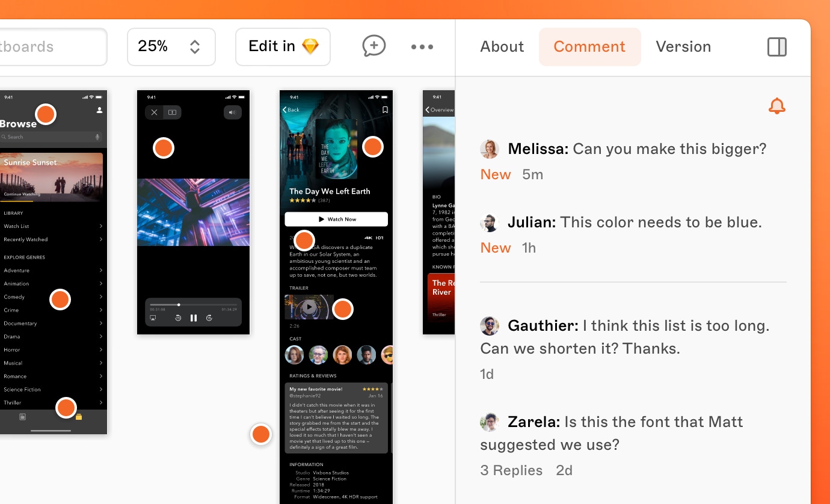Viewport: 830px width, 504px height.
Task: Toggle the sidebar panel layout icon
Action: click(x=776, y=47)
